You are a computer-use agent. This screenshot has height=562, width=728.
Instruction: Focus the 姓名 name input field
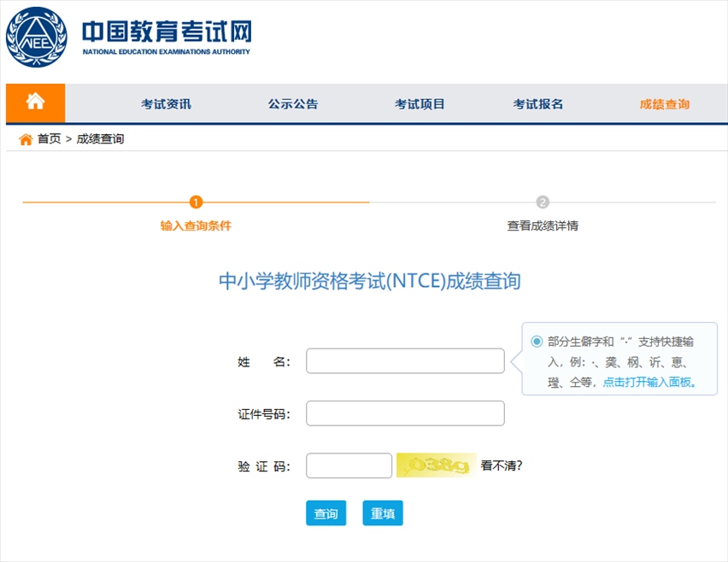tap(405, 361)
